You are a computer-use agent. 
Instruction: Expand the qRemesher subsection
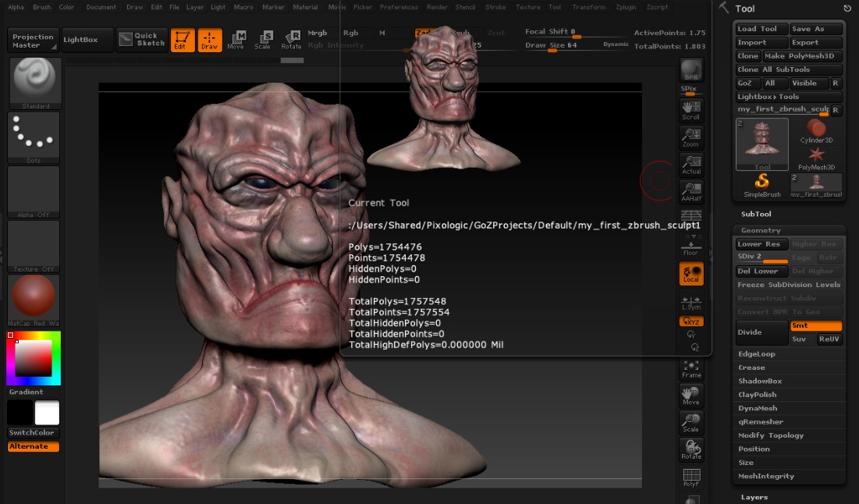pos(761,422)
